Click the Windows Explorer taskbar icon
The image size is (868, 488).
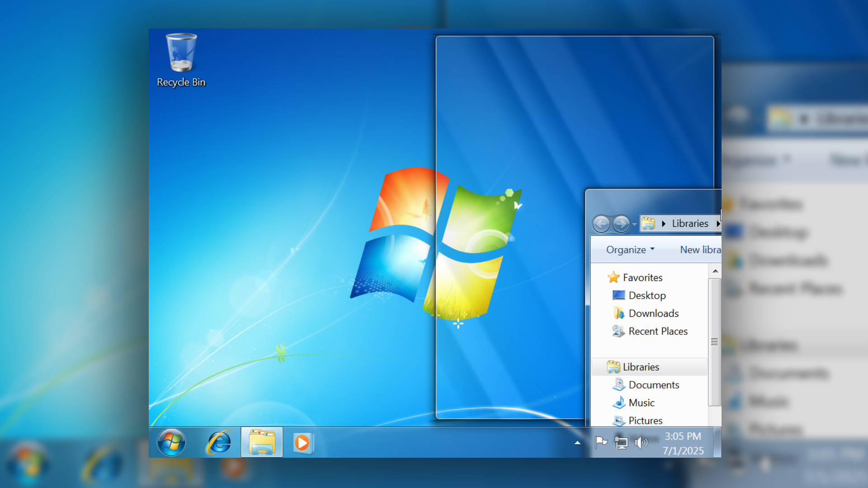pos(261,442)
